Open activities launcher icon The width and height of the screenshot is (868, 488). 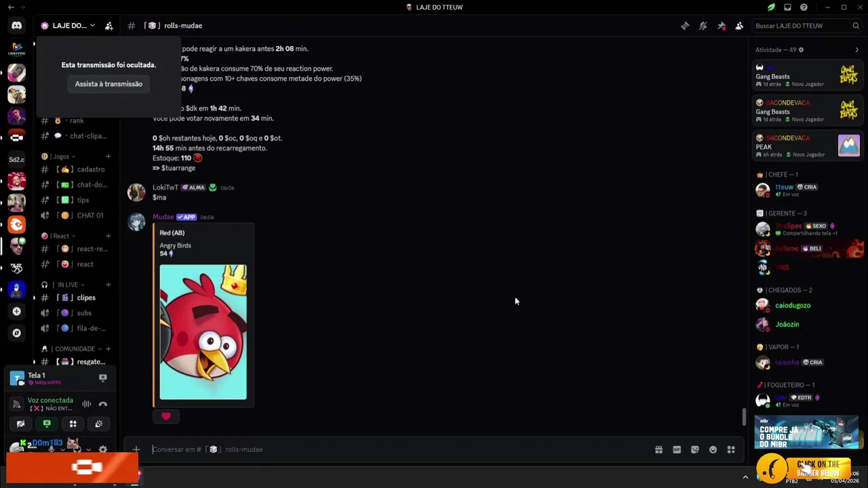tap(73, 424)
